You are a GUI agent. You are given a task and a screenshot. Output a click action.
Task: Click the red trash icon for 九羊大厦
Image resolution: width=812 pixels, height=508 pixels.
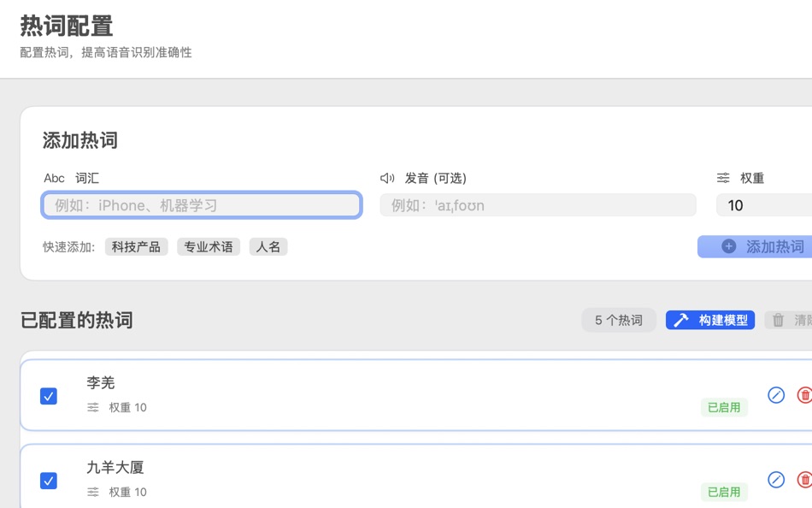click(x=803, y=480)
